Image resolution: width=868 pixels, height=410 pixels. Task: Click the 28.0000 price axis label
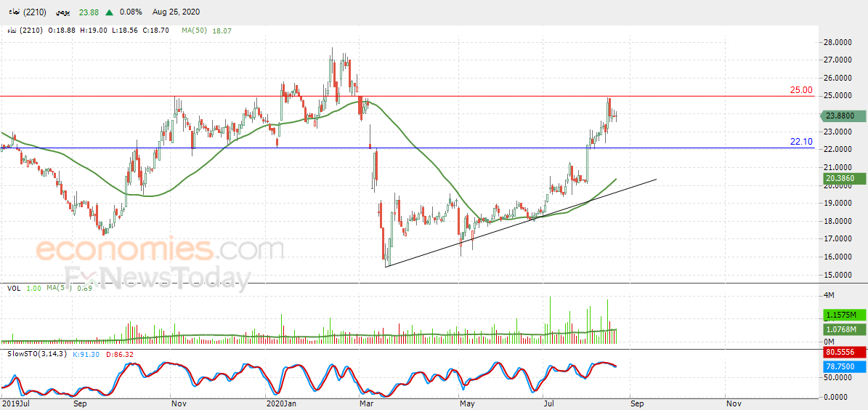coord(837,42)
